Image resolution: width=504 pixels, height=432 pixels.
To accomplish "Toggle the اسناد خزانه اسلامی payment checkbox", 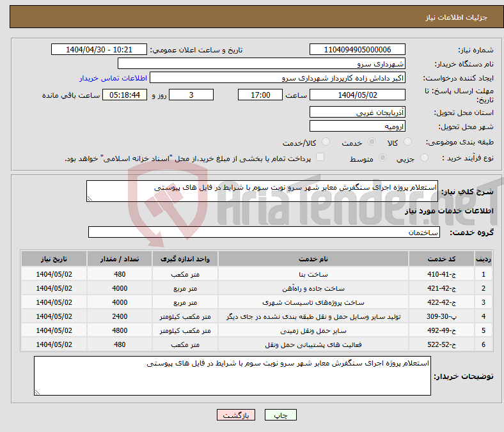I will tap(320, 157).
